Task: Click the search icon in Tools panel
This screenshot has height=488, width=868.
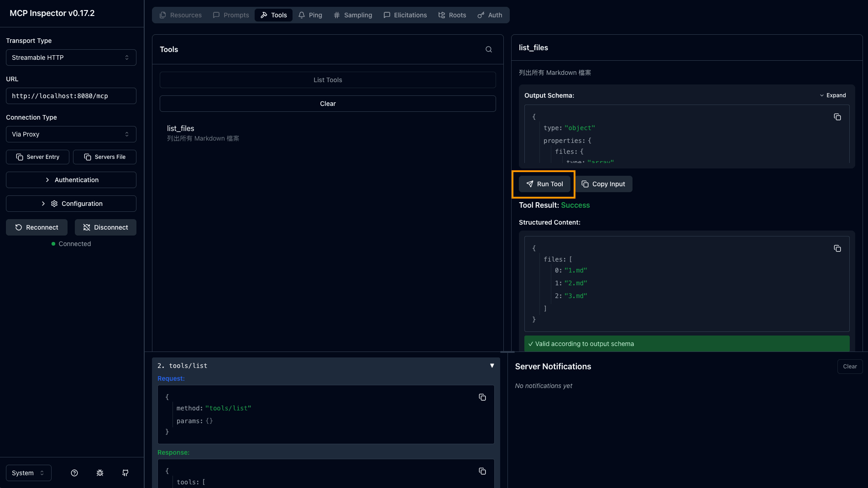Action: tap(488, 49)
